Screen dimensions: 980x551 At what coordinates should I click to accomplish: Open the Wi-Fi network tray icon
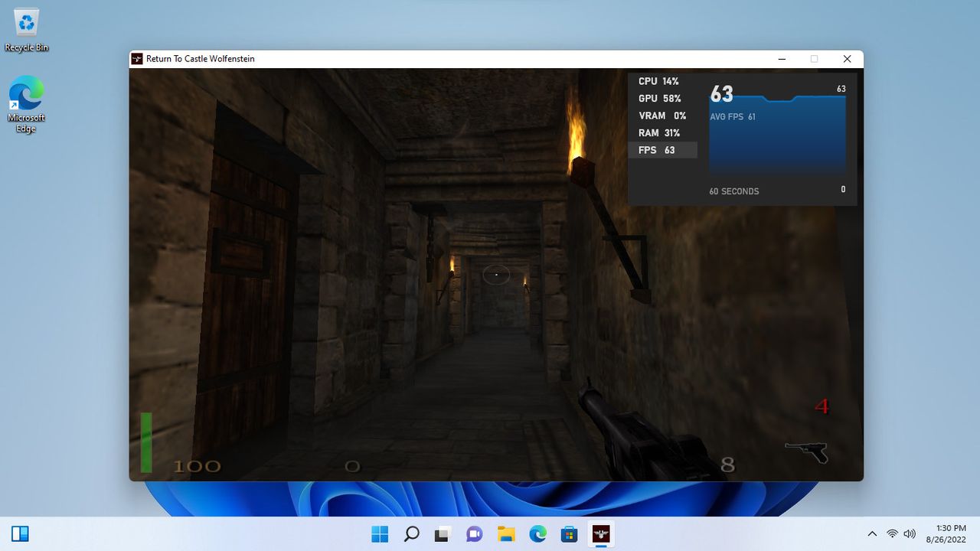[x=892, y=534]
